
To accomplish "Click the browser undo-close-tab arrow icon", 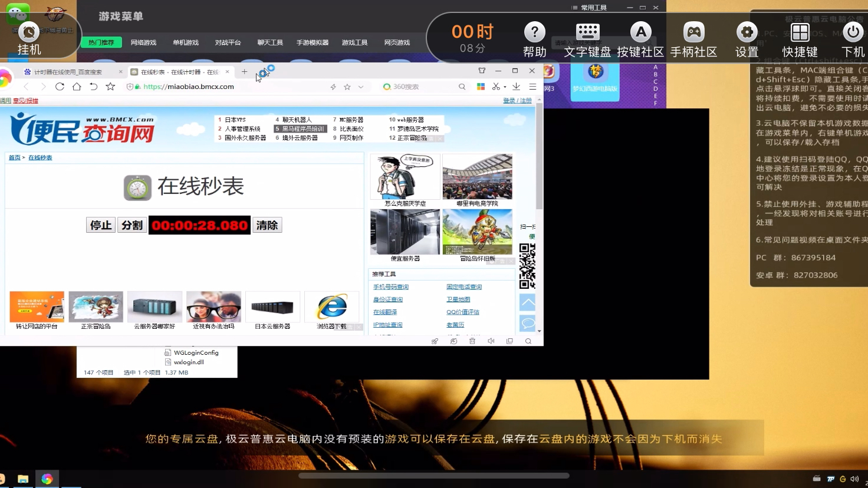I will 93,87.
